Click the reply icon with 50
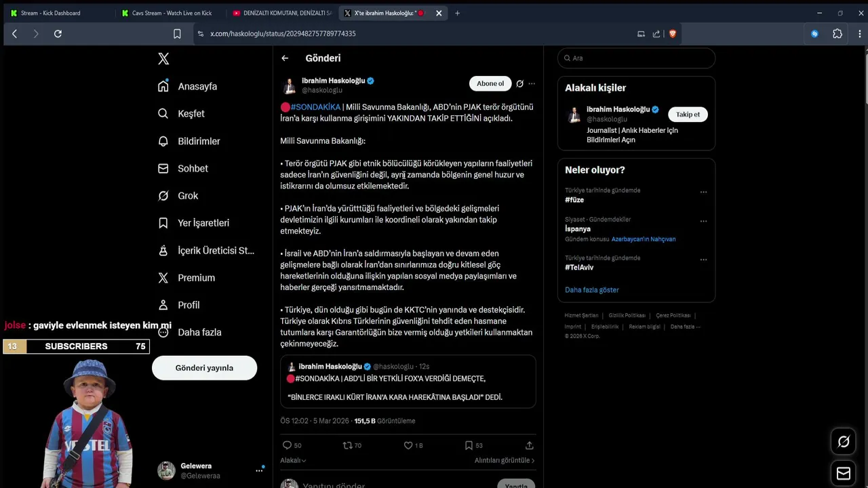 (292, 445)
